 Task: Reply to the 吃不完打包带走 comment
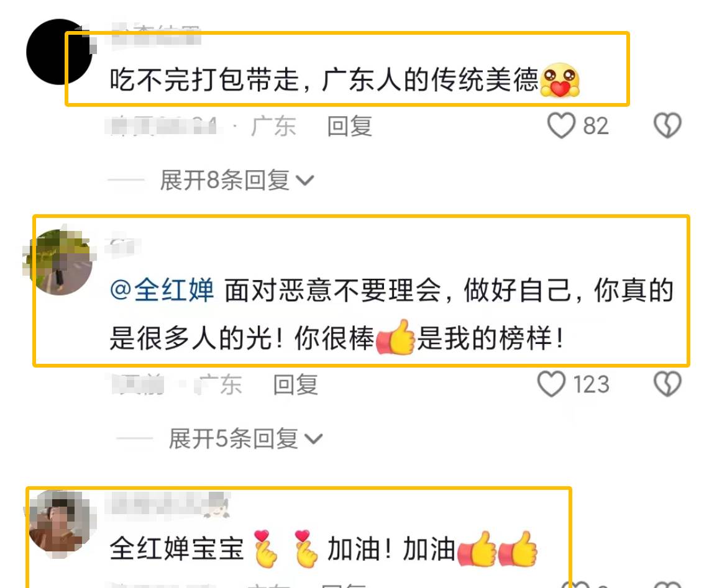[350, 126]
